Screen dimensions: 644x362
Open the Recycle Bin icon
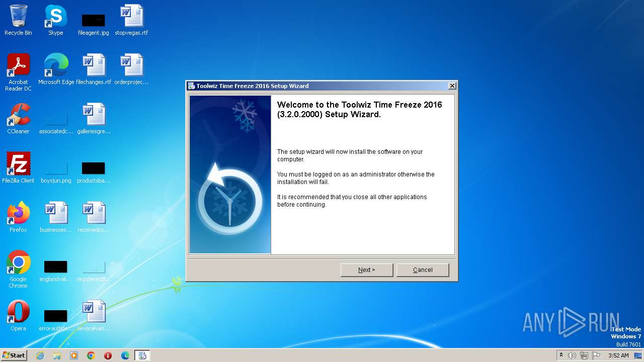(18, 20)
